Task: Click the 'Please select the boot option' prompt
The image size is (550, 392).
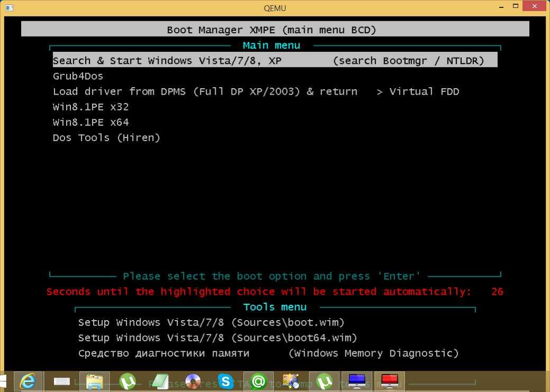Action: point(271,276)
